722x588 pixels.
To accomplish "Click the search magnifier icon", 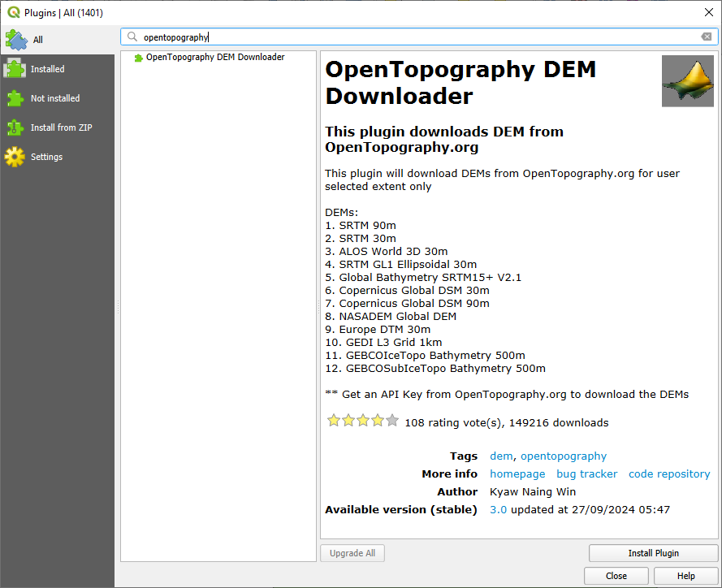I will (x=132, y=36).
